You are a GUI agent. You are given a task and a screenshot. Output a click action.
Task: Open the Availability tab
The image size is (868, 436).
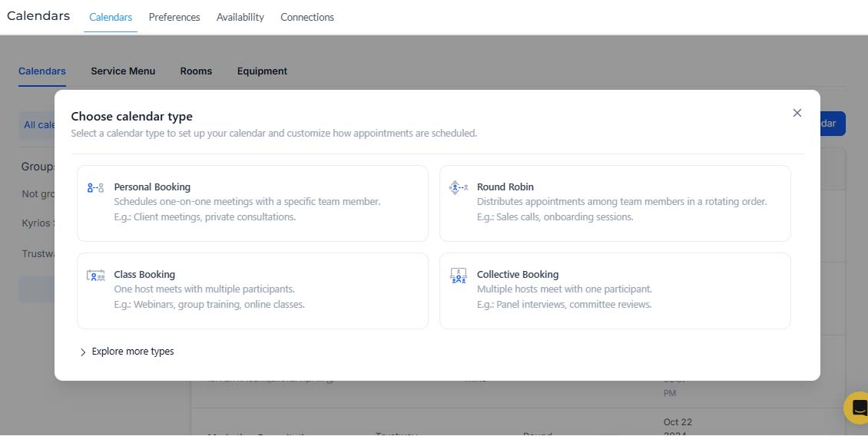[240, 17]
